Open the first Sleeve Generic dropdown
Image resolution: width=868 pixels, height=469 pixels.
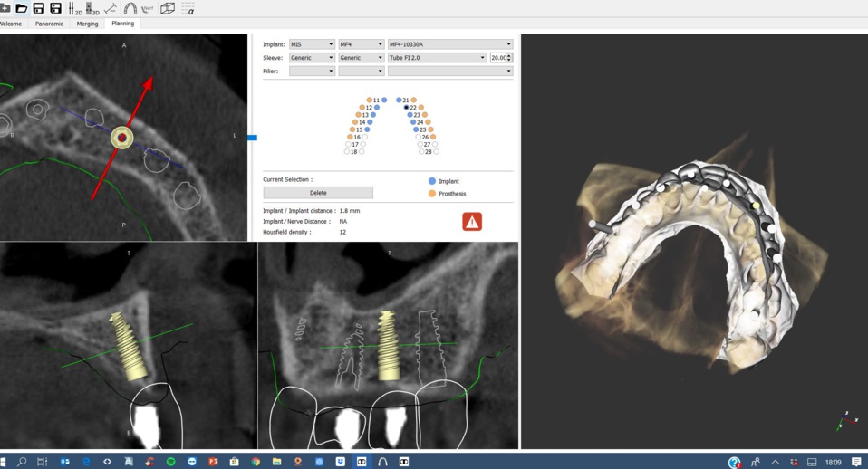[312, 58]
